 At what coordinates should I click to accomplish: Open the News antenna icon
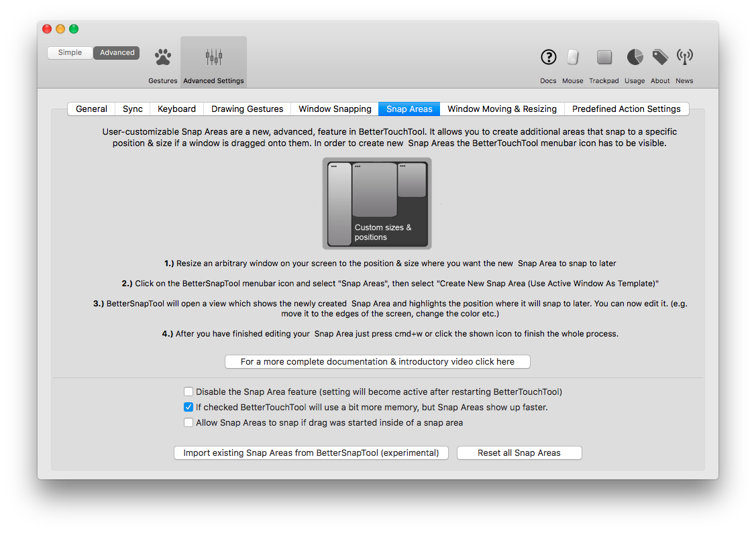click(x=685, y=57)
